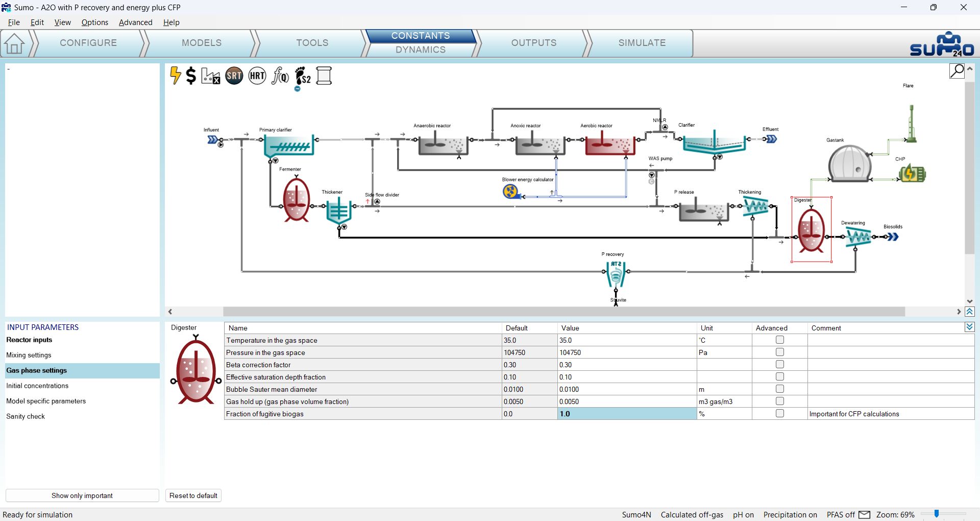The image size is (980, 521).
Task: Edit the Fraction of fugitive biogas value
Action: click(627, 414)
